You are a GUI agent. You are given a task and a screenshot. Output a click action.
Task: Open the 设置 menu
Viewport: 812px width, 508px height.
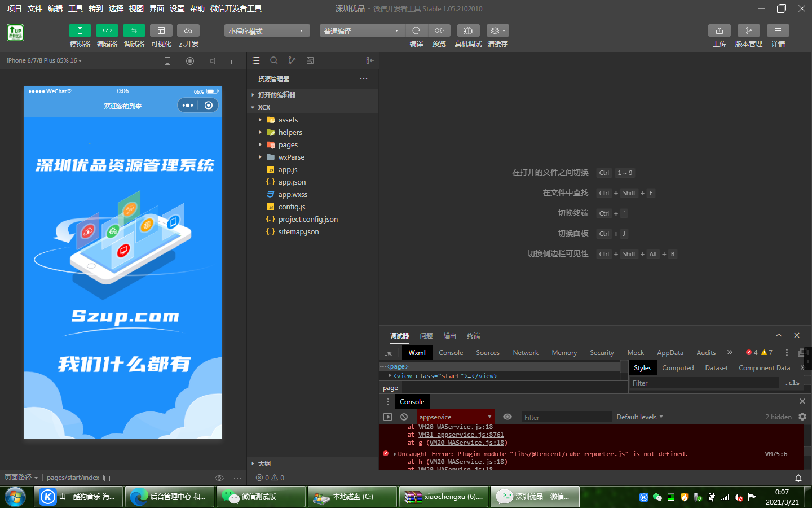tap(177, 8)
